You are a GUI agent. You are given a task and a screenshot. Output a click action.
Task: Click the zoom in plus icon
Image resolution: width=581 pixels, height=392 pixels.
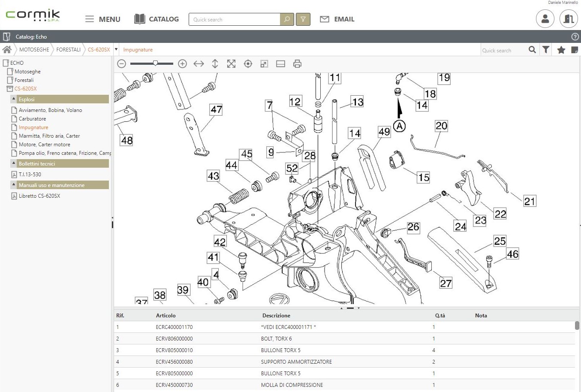tap(182, 64)
